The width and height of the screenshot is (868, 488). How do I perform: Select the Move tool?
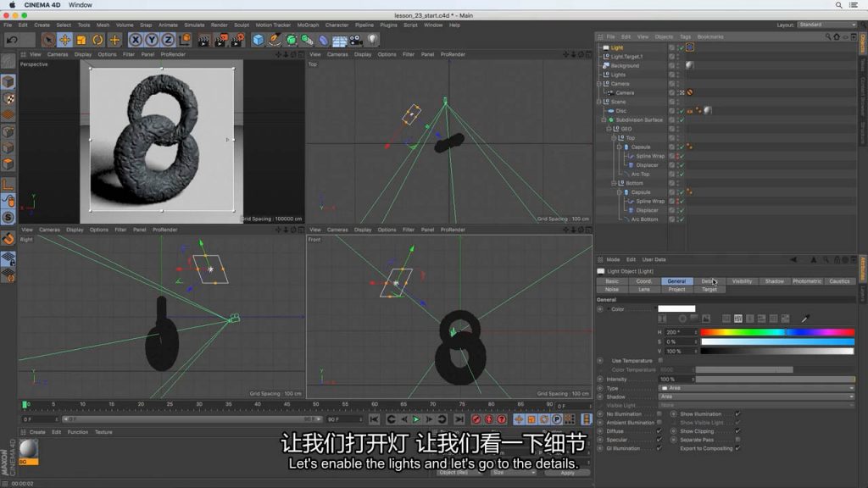tap(64, 40)
